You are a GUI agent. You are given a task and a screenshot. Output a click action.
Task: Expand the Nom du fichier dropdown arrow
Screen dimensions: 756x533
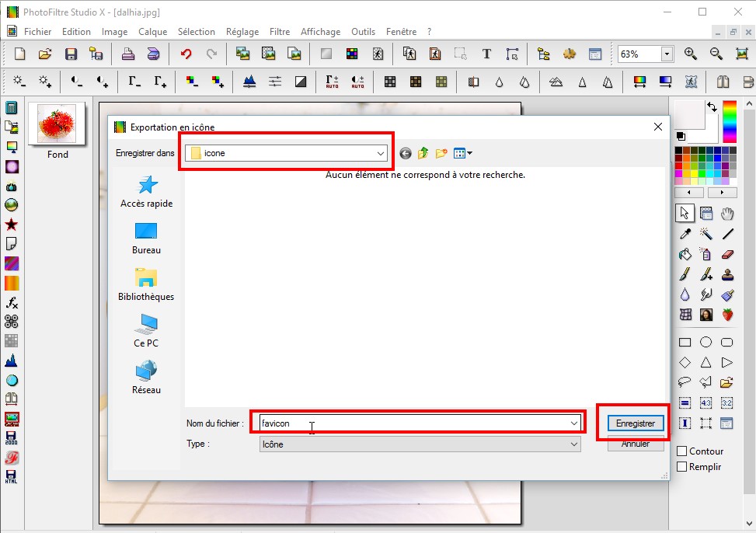(x=573, y=423)
